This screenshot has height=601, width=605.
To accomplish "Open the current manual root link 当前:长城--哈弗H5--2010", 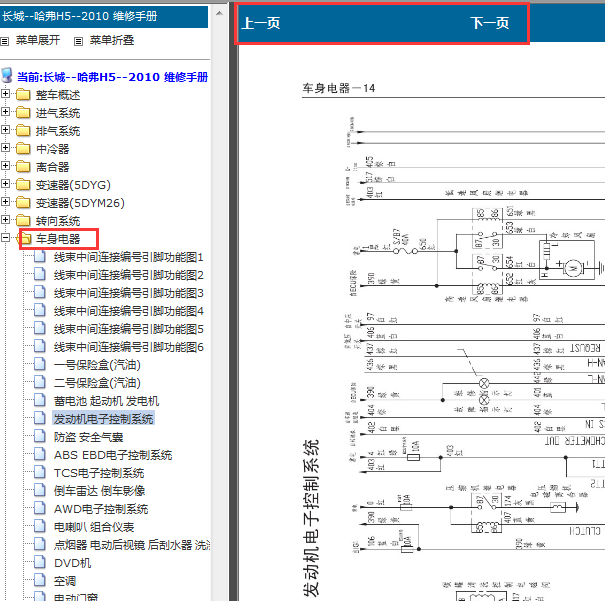I will [112, 77].
